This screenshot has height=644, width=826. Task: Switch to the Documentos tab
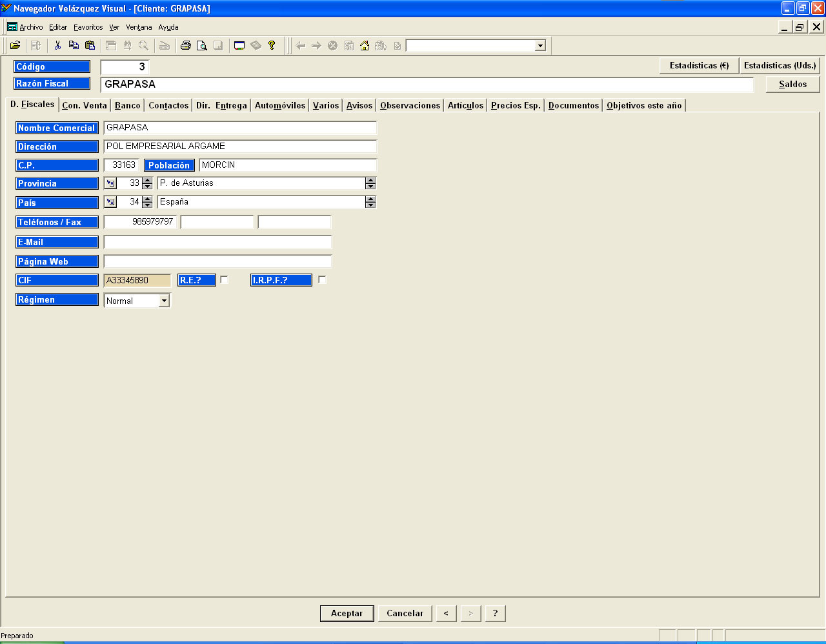[x=574, y=105]
